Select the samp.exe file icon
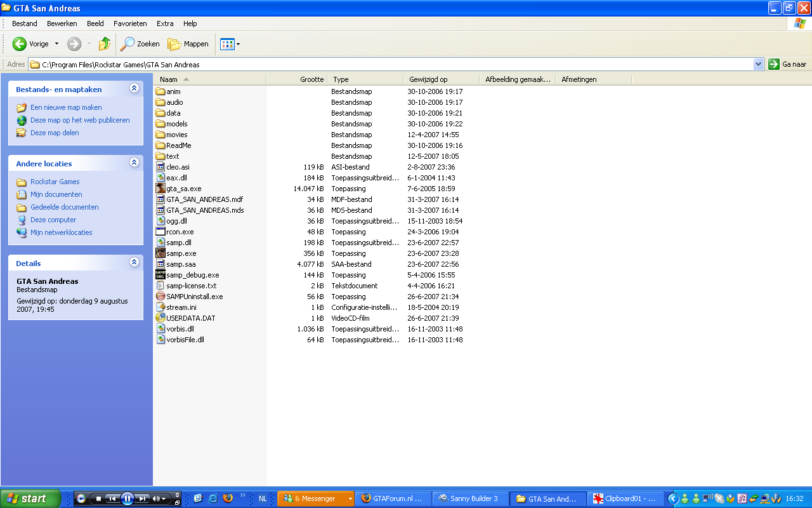This screenshot has width=812, height=508. click(160, 253)
